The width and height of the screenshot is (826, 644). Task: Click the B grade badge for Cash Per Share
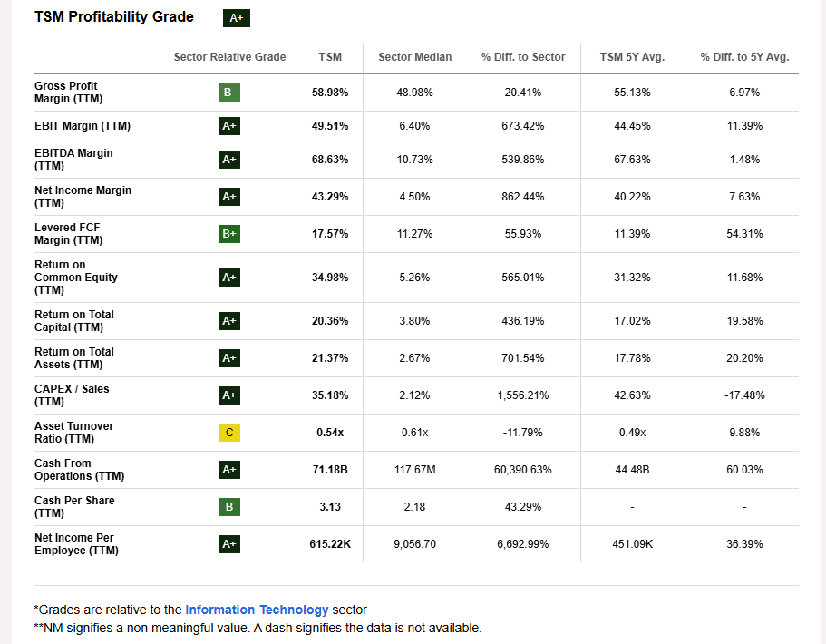tap(229, 507)
